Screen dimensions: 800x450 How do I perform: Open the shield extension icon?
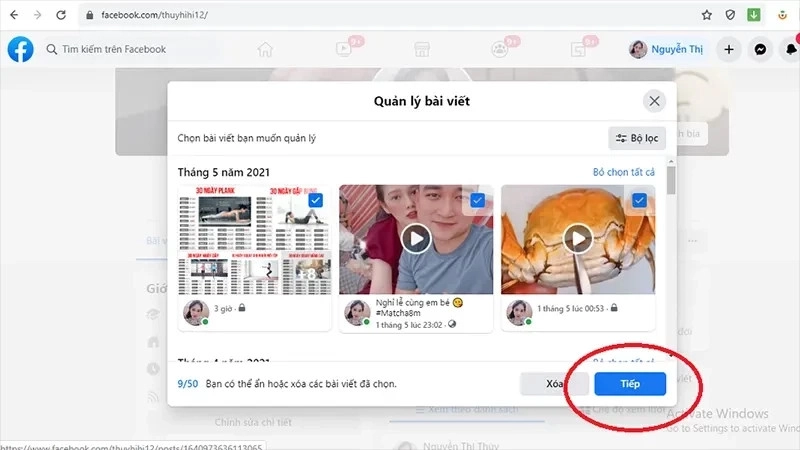(730, 15)
